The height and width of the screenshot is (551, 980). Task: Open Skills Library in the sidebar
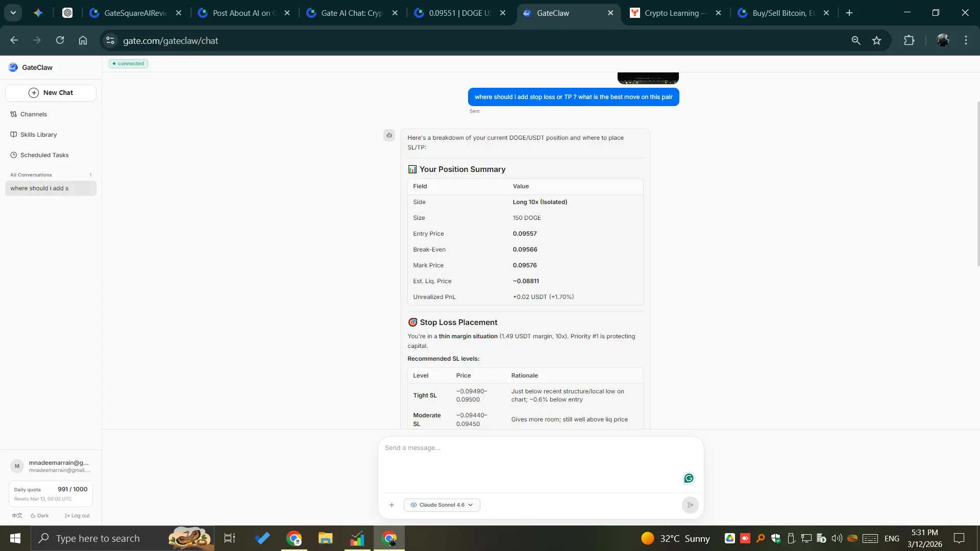(38, 135)
